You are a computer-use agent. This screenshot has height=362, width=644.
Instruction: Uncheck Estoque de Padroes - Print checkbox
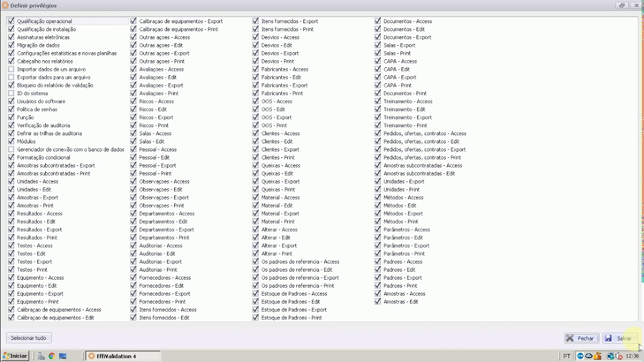pyautogui.click(x=256, y=318)
